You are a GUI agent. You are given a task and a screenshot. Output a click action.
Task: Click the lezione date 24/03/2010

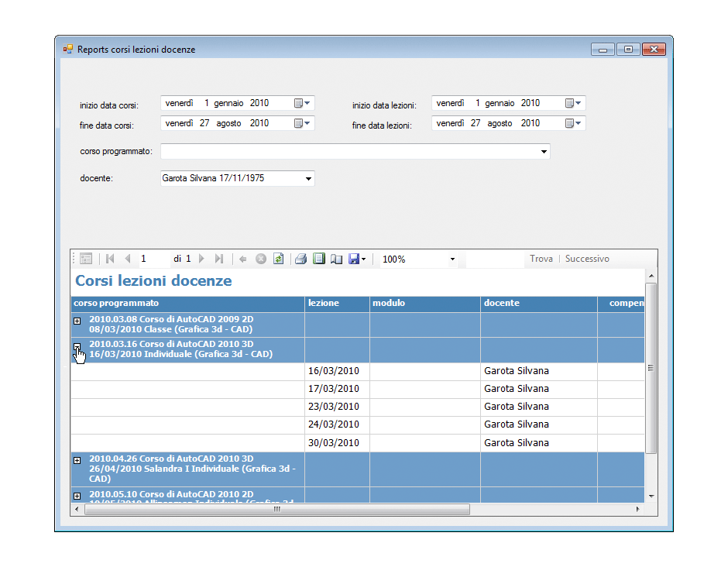coord(334,424)
